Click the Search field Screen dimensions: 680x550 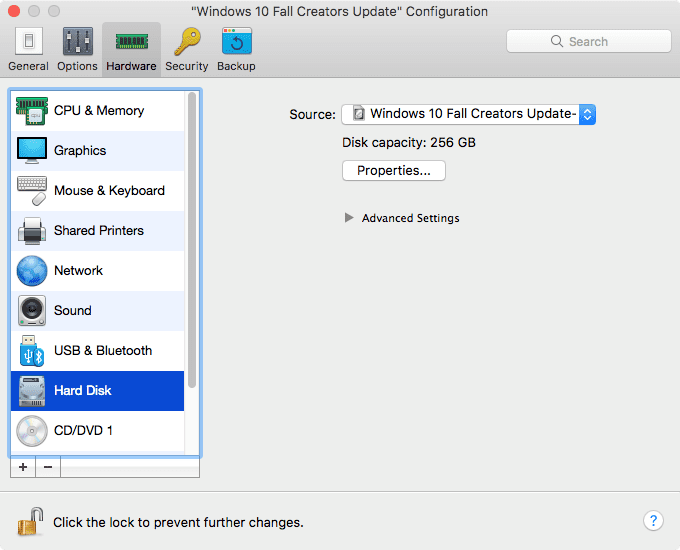pyautogui.click(x=588, y=41)
